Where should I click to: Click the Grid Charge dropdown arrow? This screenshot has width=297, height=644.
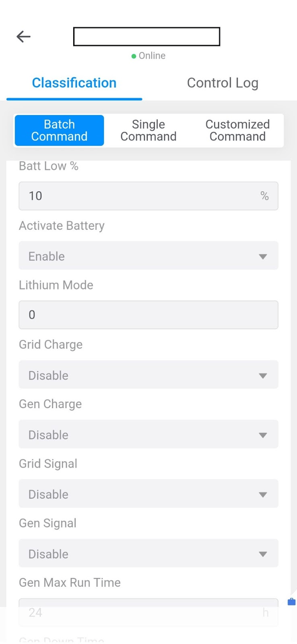click(263, 376)
